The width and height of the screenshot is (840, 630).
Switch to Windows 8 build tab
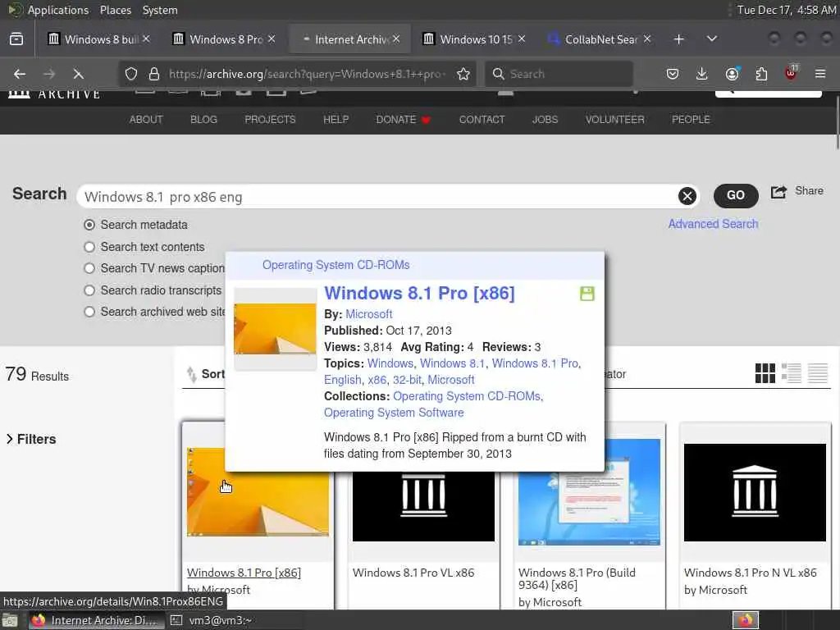pos(99,39)
